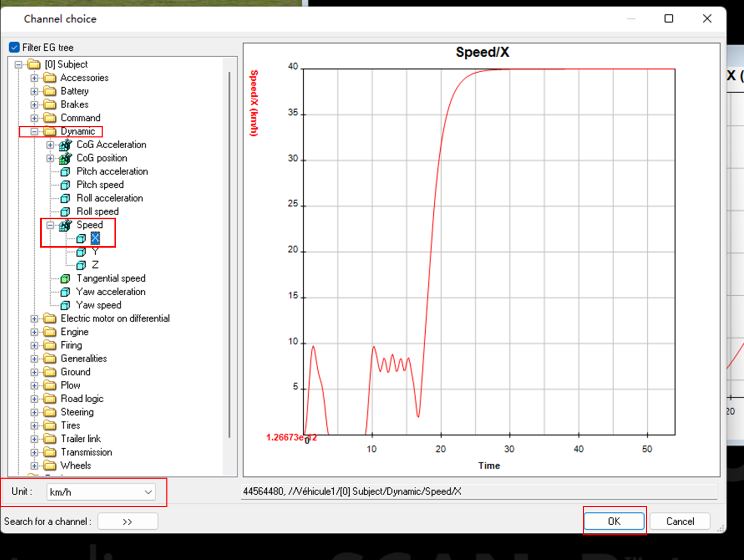Select the Trailer link folder label

click(81, 439)
